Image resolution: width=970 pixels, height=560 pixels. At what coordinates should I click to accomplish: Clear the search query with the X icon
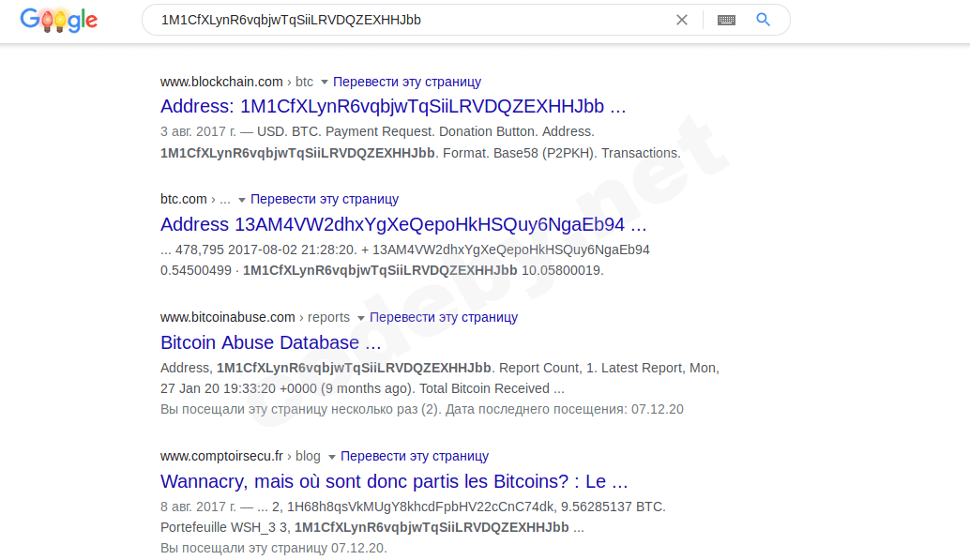[x=682, y=19]
